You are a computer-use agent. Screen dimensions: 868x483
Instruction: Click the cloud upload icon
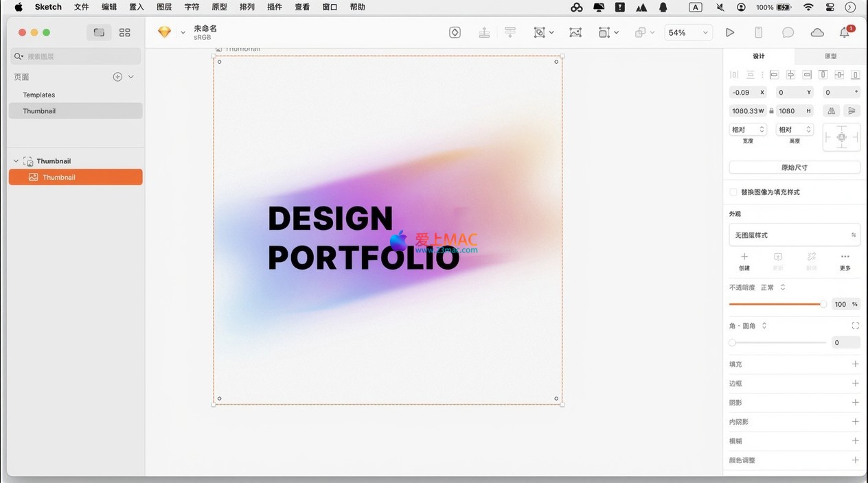click(816, 32)
